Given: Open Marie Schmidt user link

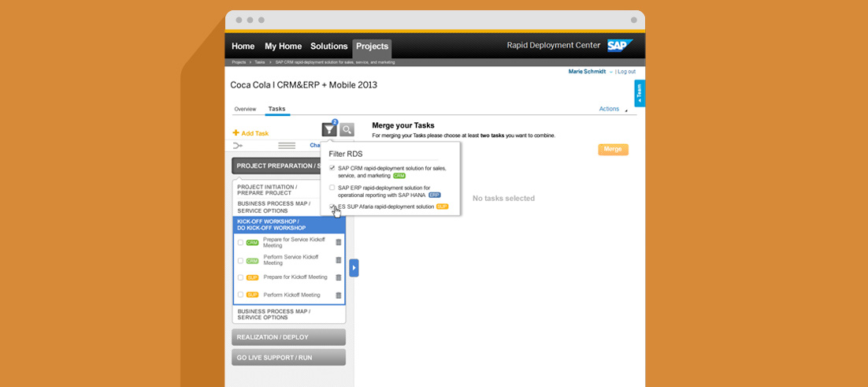Looking at the screenshot, I should pyautogui.click(x=587, y=72).
